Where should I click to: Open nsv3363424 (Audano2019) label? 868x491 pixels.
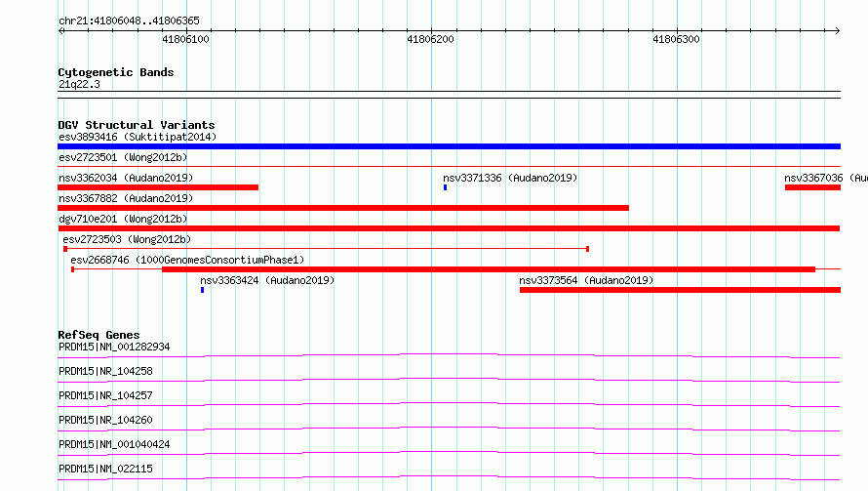point(267,280)
